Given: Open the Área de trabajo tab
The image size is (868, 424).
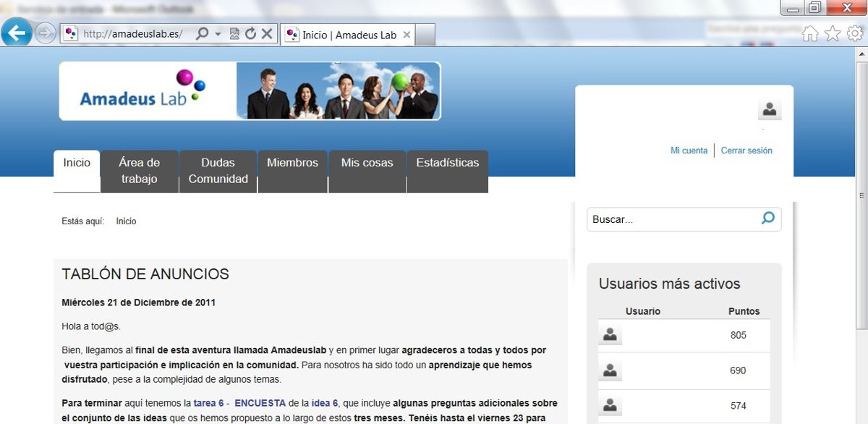Looking at the screenshot, I should click(139, 171).
